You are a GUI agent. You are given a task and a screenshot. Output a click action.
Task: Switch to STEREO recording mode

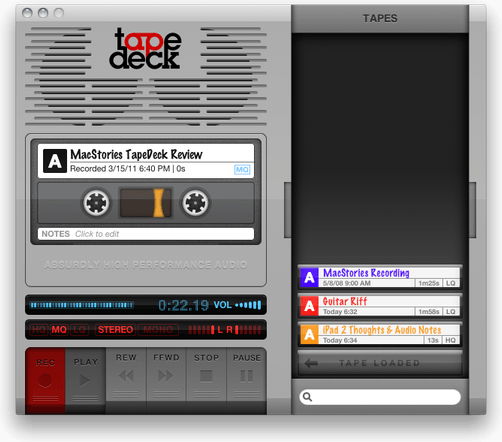tap(115, 330)
